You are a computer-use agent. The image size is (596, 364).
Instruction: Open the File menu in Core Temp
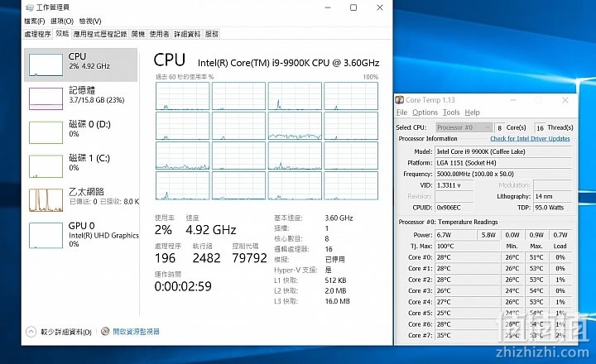tap(401, 113)
